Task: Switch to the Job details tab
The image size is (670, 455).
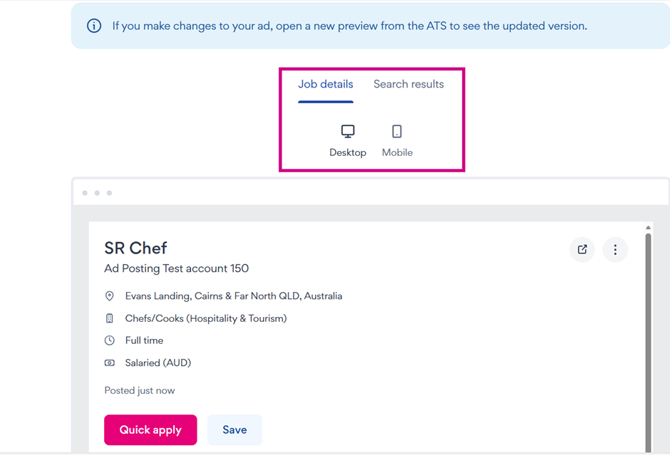Action: pos(325,84)
